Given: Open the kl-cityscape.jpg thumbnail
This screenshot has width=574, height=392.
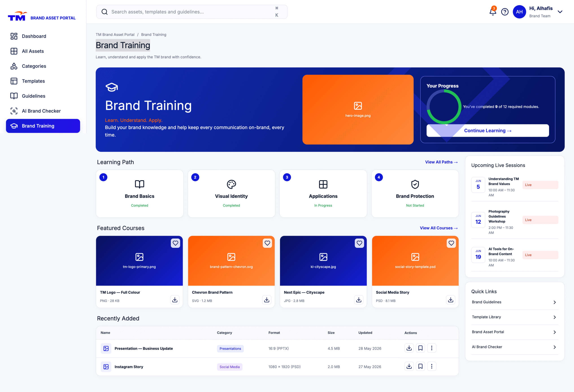Looking at the screenshot, I should (323, 261).
